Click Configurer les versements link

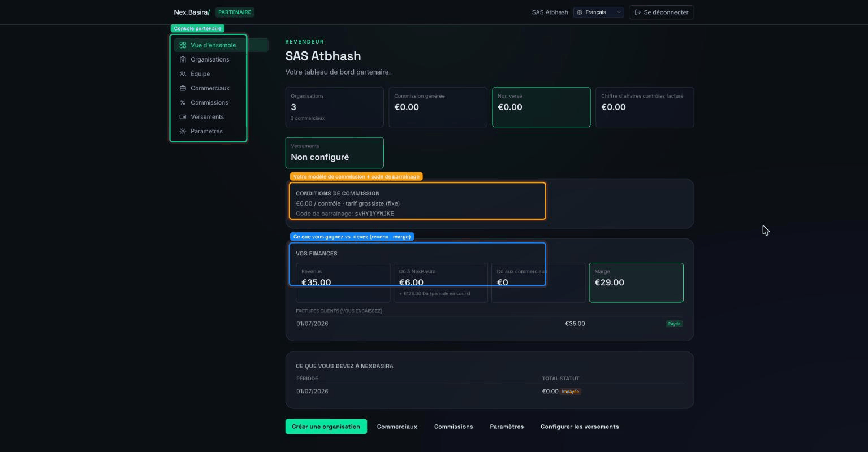580,427
